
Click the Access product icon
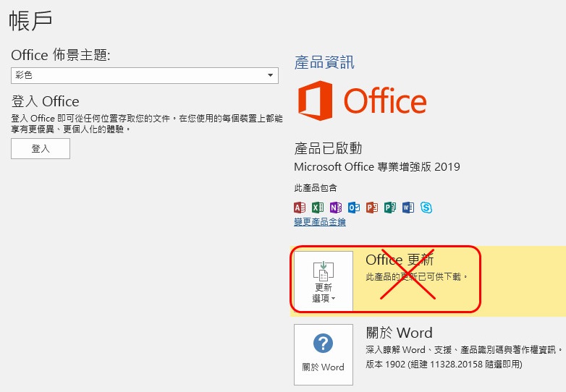click(300, 208)
